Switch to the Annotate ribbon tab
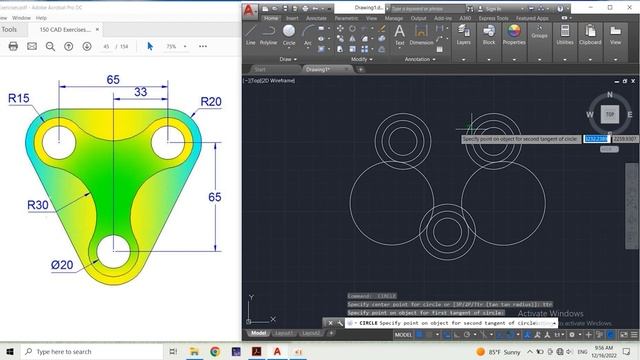The image size is (640, 360). click(x=316, y=18)
